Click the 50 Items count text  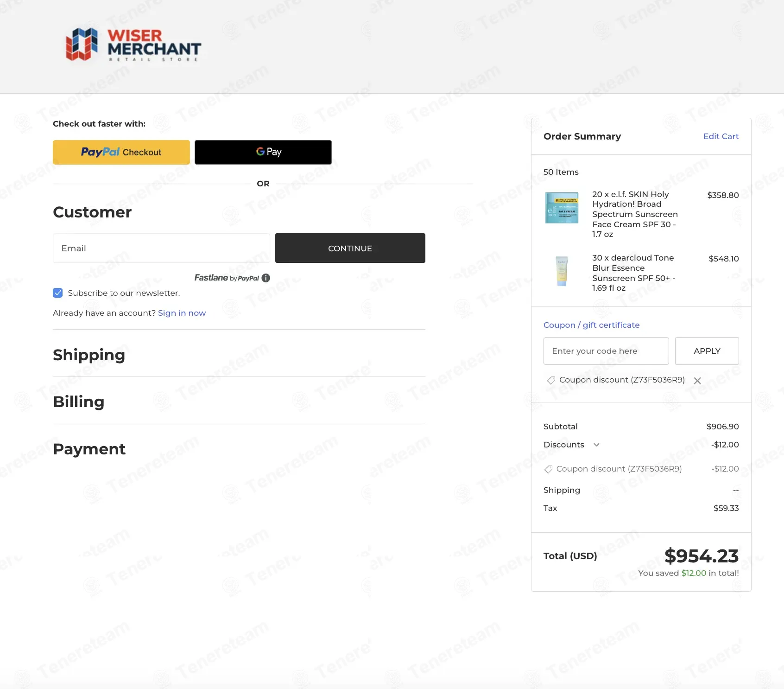[x=561, y=172]
